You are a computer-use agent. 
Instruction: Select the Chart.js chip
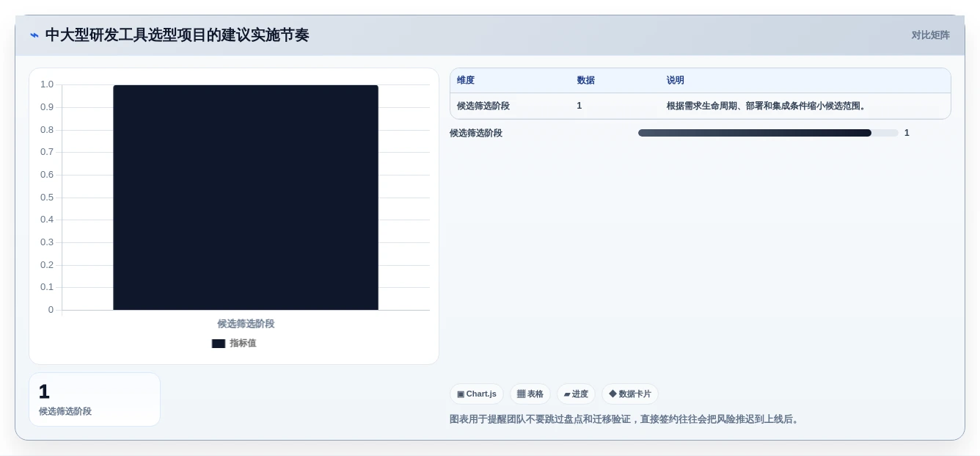click(477, 394)
